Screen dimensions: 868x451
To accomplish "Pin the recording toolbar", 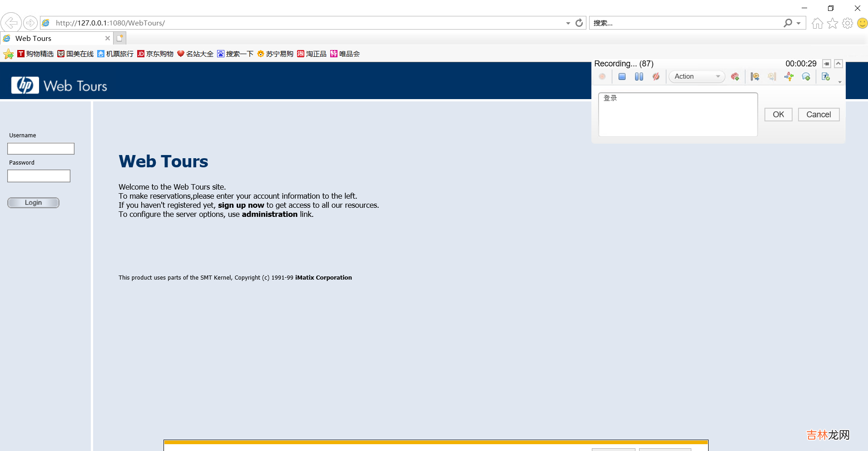I will tap(827, 64).
